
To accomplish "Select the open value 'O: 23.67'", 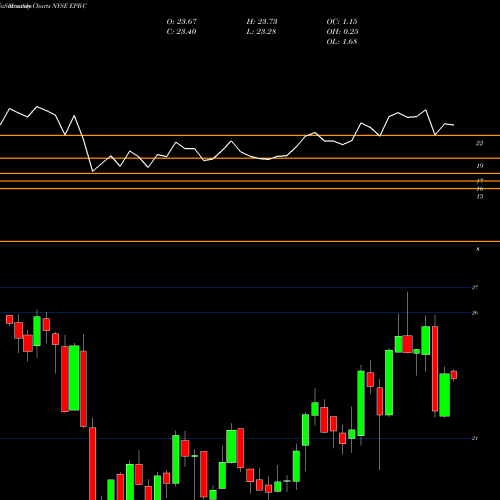I will [182, 22].
